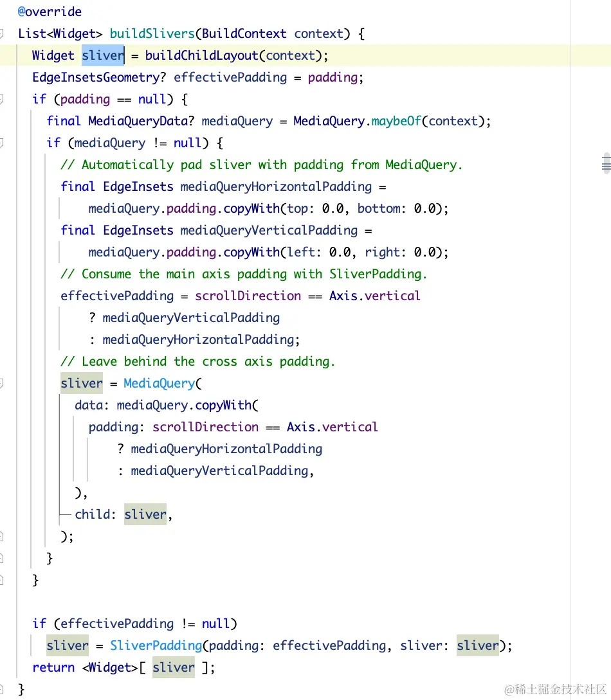Click the MediaQueryData? type name
This screenshot has height=700, width=611.
point(141,121)
